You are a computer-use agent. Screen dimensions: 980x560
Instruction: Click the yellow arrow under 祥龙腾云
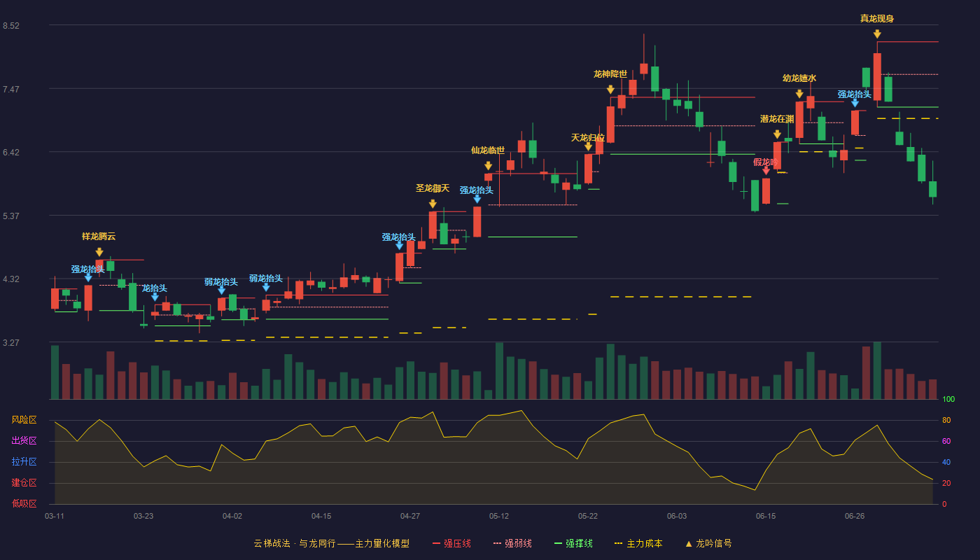click(x=99, y=252)
